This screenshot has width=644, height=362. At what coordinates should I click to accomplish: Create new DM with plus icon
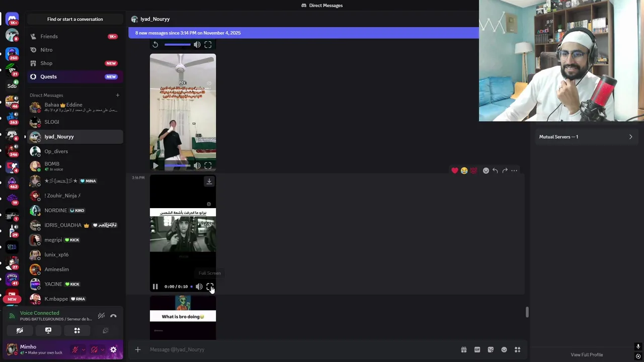pyautogui.click(x=118, y=95)
